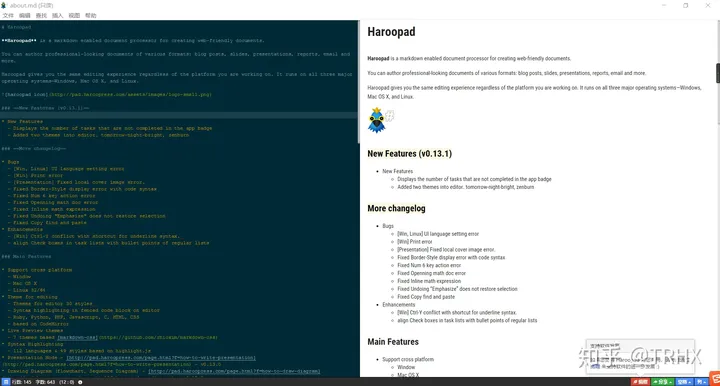Image resolution: width=720 pixels, height=386 pixels.
Task: Click the 'More changelog' heading in preview
Action: [396, 208]
